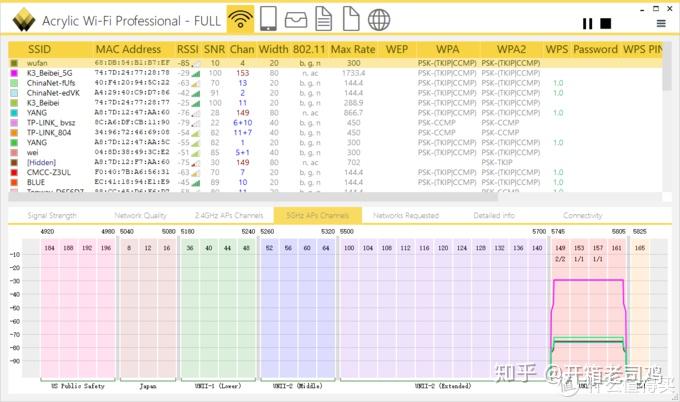Sort by 802.11 column header
The height and width of the screenshot is (402, 680).
point(309,49)
